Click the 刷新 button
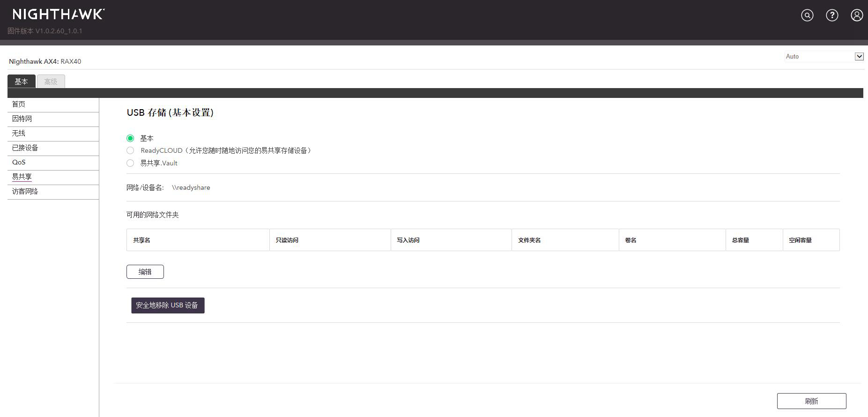The width and height of the screenshot is (868, 417). point(812,401)
